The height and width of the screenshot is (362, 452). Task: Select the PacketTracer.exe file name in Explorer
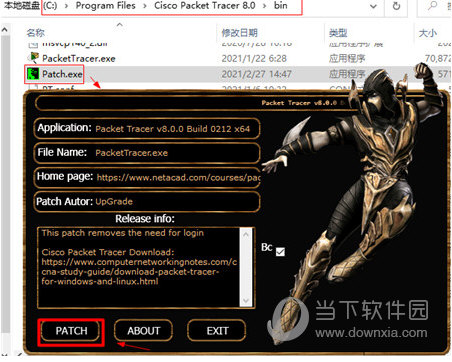(79, 59)
